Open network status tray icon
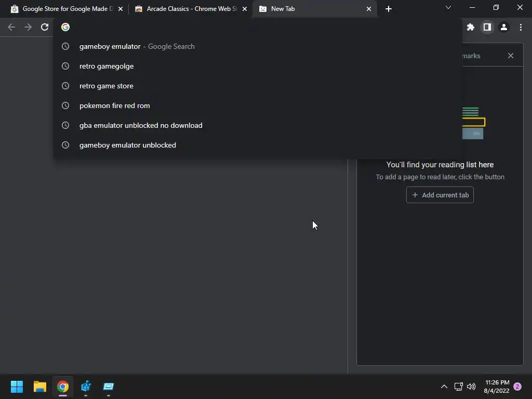The width and height of the screenshot is (532, 399). (x=458, y=387)
